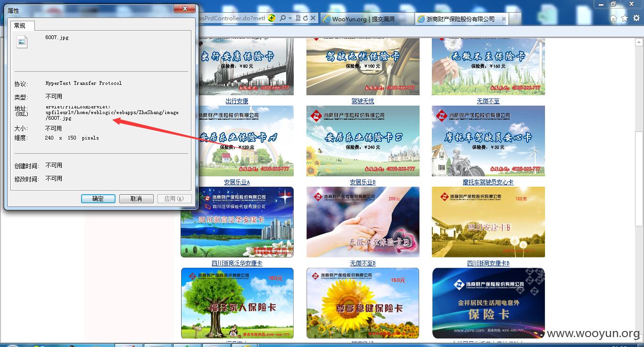This screenshot has width=644, height=347.
Task: Click the 四川安康卡B golden card image
Action: tap(488, 222)
